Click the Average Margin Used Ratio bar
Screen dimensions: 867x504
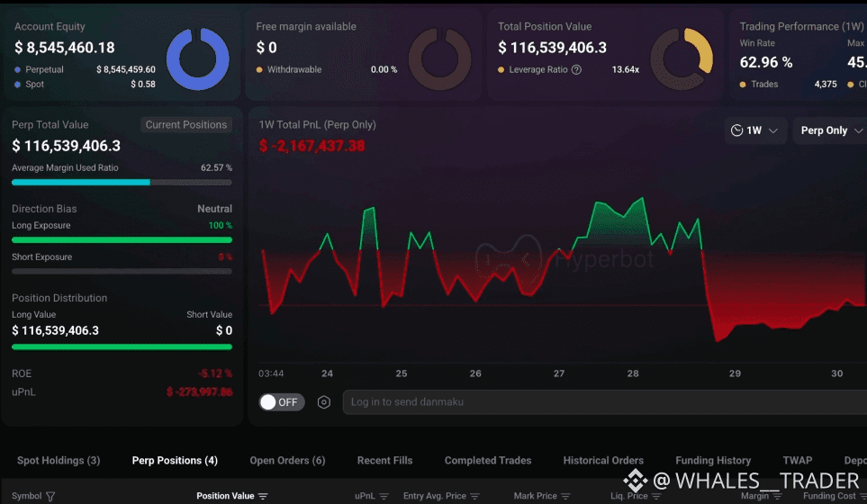(x=122, y=183)
